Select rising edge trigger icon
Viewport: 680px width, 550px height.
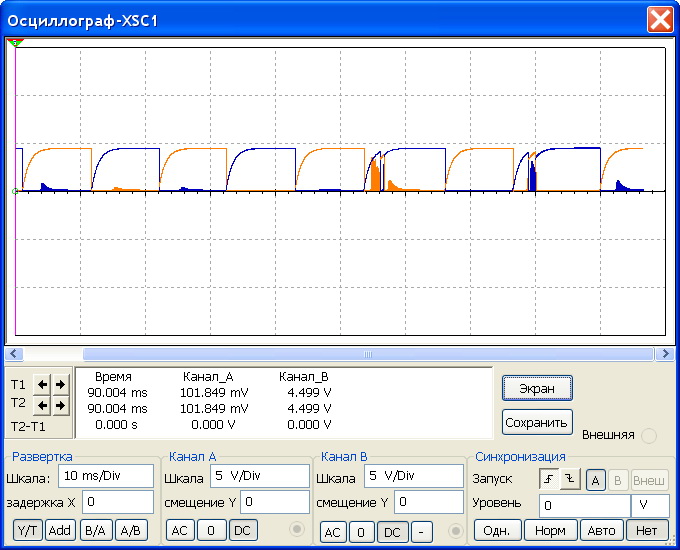click(x=549, y=479)
